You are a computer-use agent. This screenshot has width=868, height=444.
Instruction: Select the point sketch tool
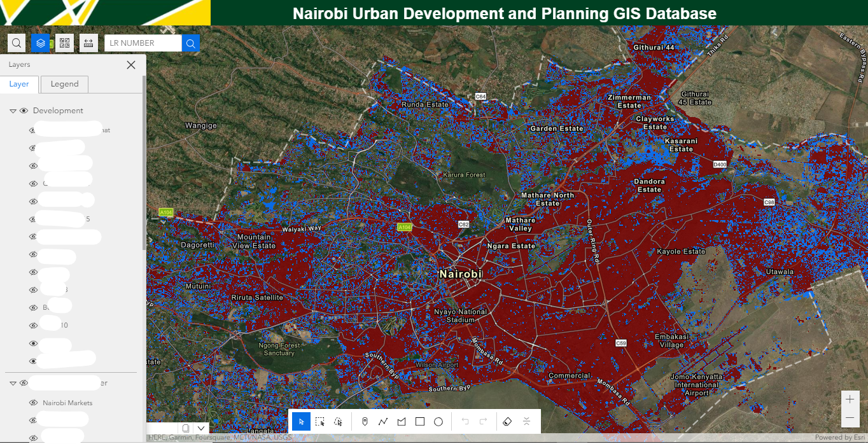point(365,421)
